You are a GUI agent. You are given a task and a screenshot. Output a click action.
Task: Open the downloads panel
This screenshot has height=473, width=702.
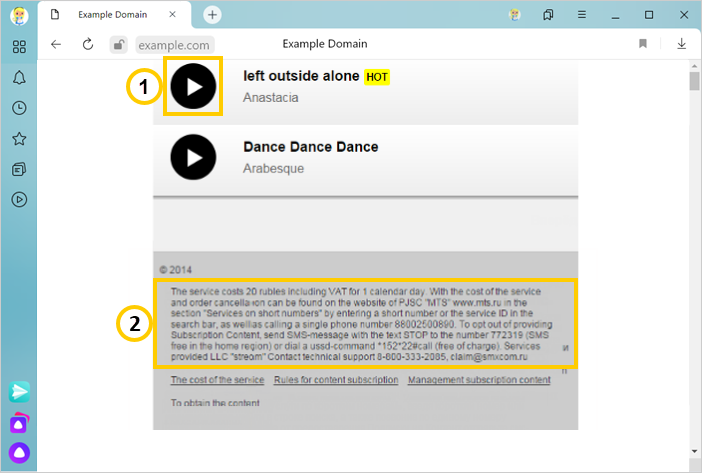pyautogui.click(x=681, y=44)
